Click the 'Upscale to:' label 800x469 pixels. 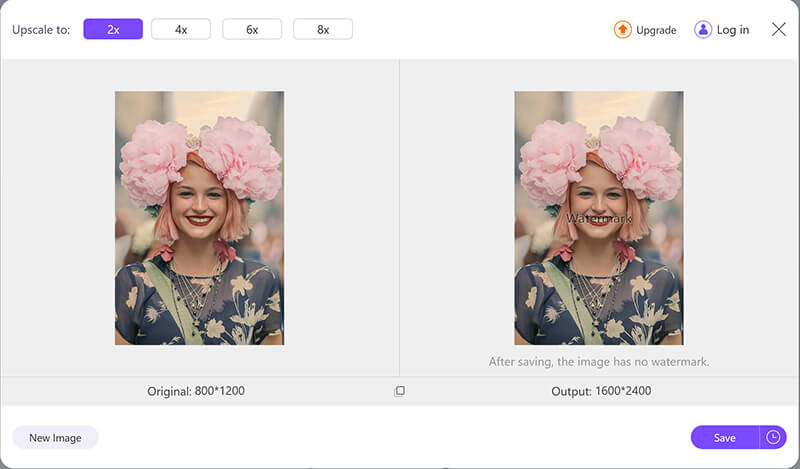(x=41, y=30)
